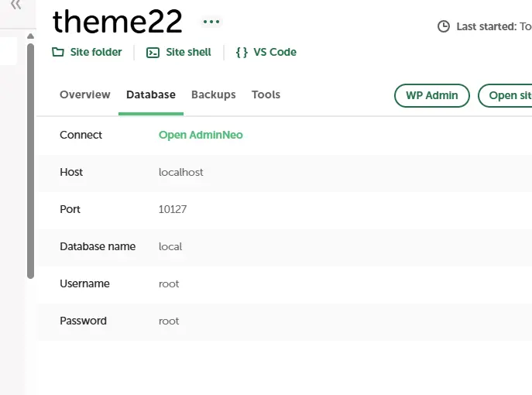Switch to the Overview tab
The width and height of the screenshot is (532, 395).
[85, 94]
